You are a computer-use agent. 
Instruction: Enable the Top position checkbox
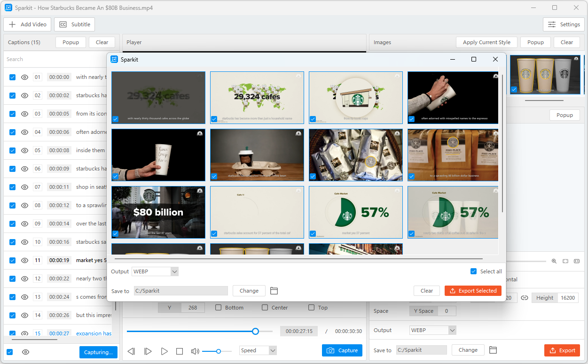point(311,308)
